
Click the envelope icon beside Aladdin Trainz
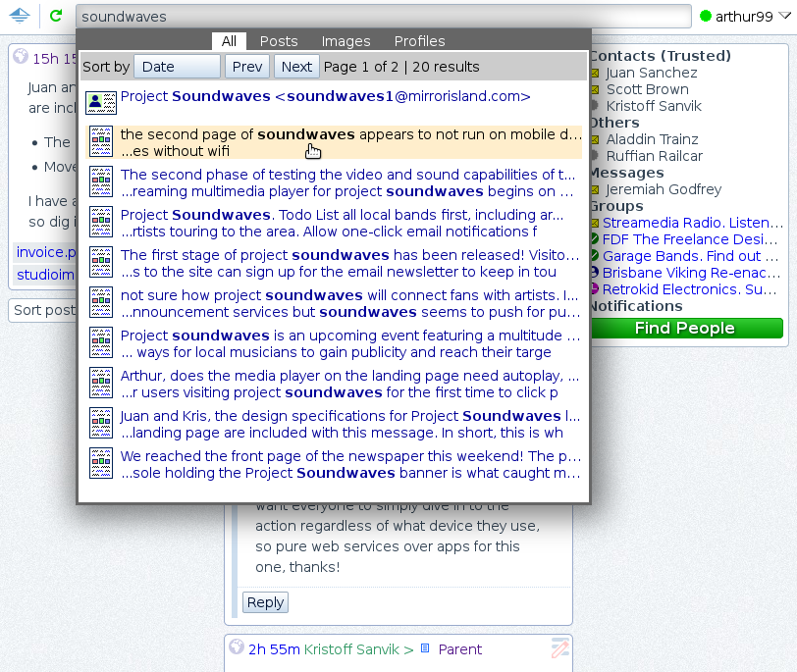tap(595, 139)
